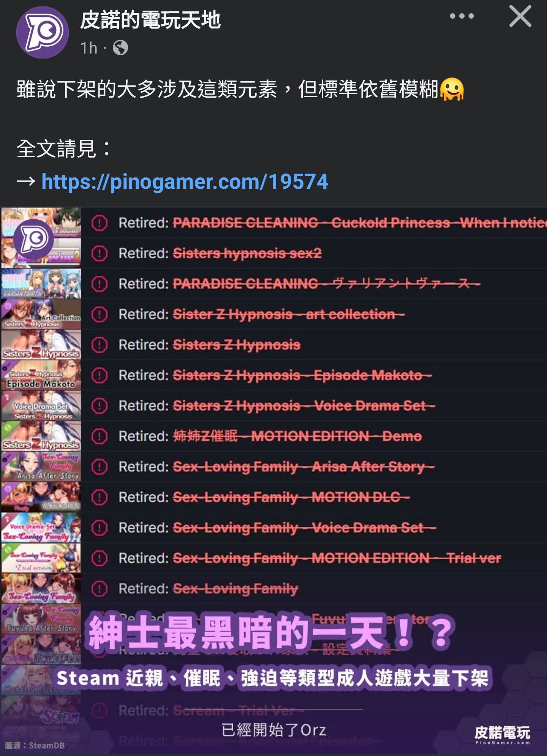
Task: Click alert icon on Sex-Loving Family row
Action: coord(100,588)
